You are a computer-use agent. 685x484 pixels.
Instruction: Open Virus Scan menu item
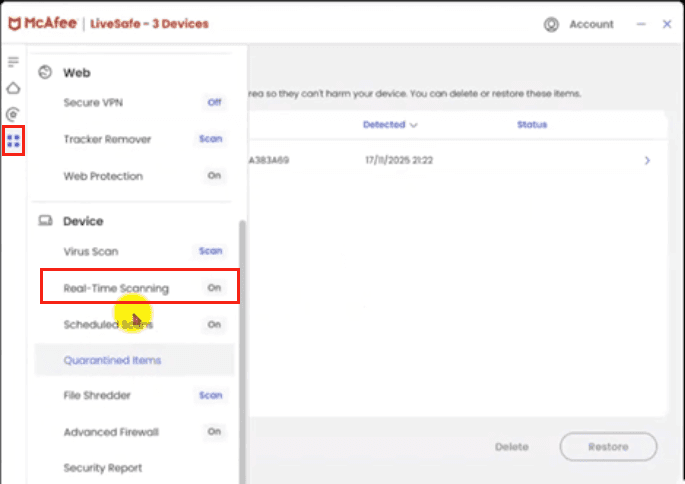[x=91, y=252]
